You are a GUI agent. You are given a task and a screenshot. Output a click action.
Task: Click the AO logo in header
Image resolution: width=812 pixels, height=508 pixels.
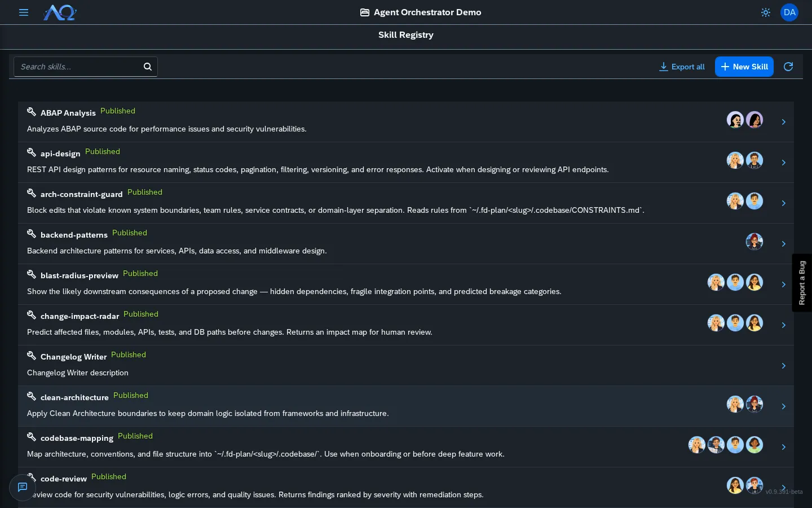coord(60,12)
